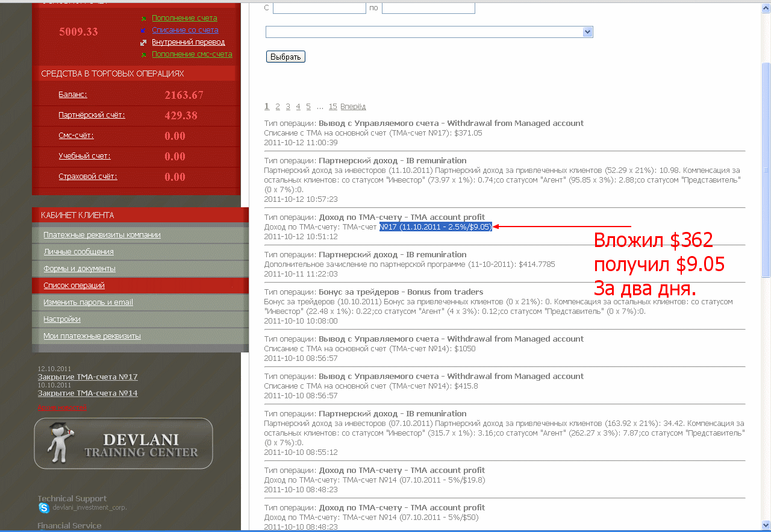Open the Пополнение счета link
The image size is (771, 532).
pos(184,18)
